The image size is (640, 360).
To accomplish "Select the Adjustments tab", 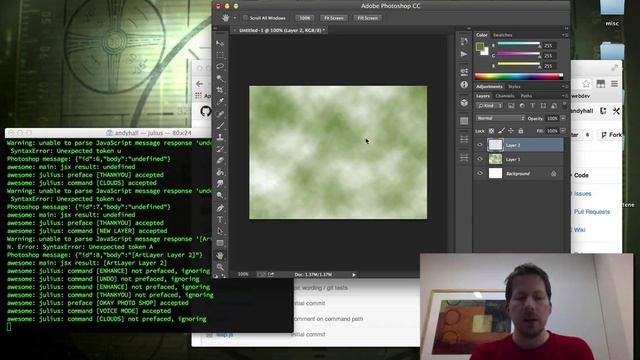I will point(489,87).
